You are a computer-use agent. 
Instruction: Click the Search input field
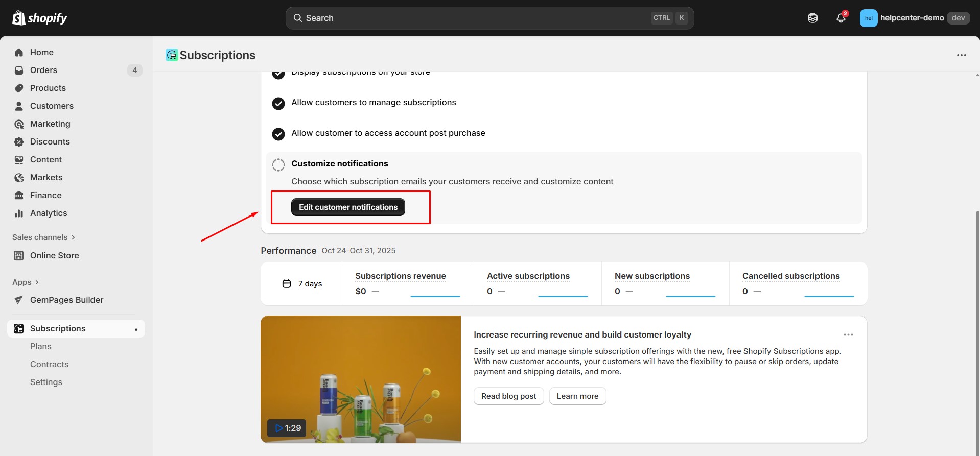pos(489,18)
